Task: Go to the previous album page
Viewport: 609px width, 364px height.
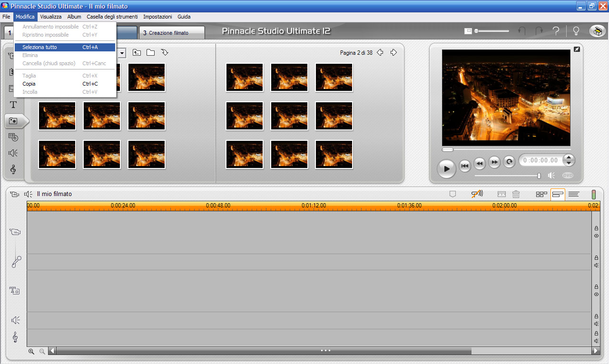Action: coord(380,52)
